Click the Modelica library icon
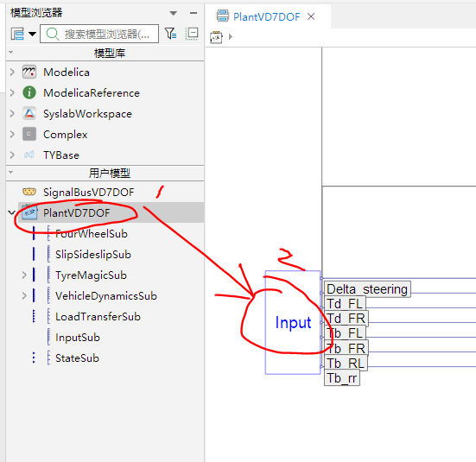 coord(29,73)
